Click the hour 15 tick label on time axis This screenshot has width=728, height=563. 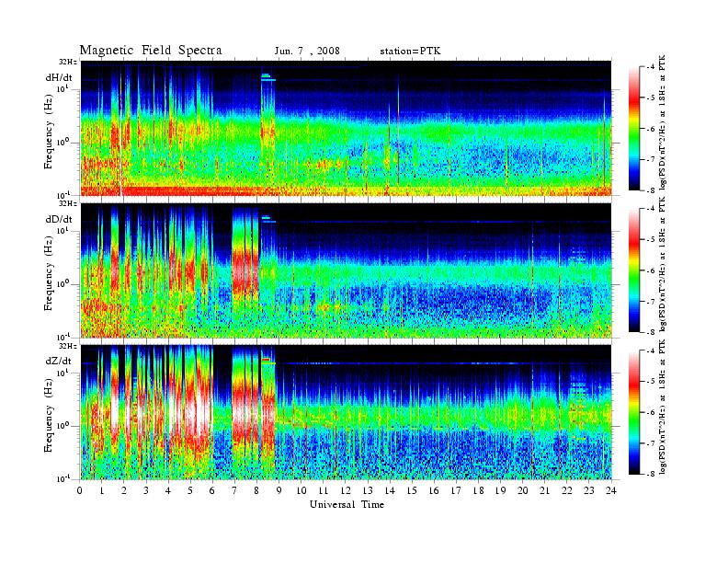[x=412, y=490]
